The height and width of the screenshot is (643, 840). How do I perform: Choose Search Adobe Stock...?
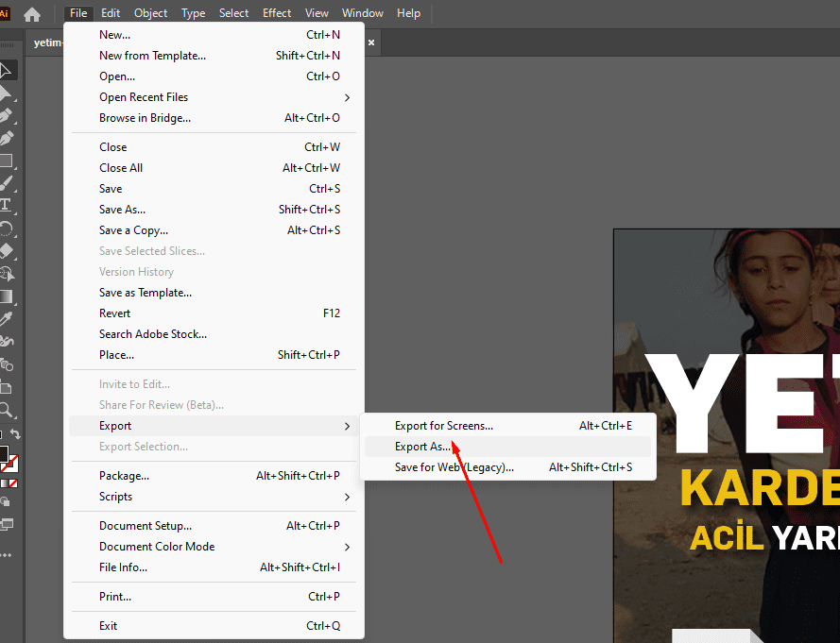tap(214, 334)
